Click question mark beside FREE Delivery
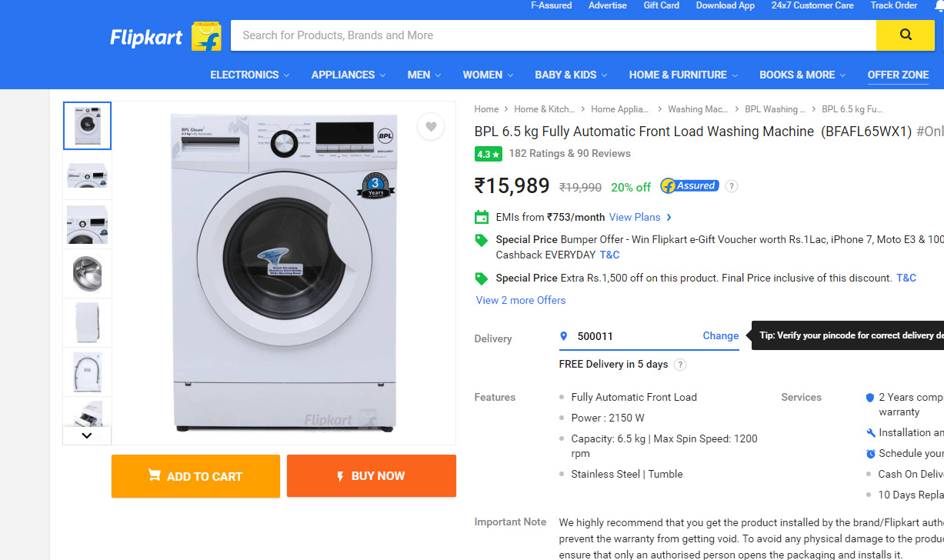 (x=680, y=365)
